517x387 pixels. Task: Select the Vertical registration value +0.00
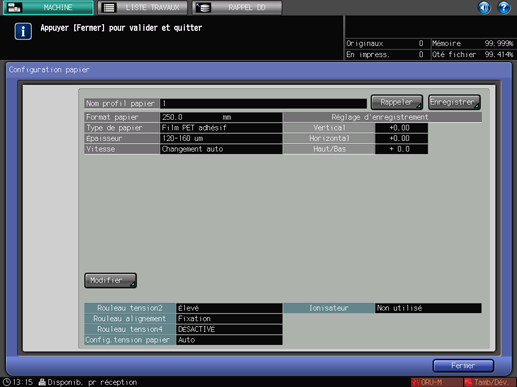coord(401,128)
